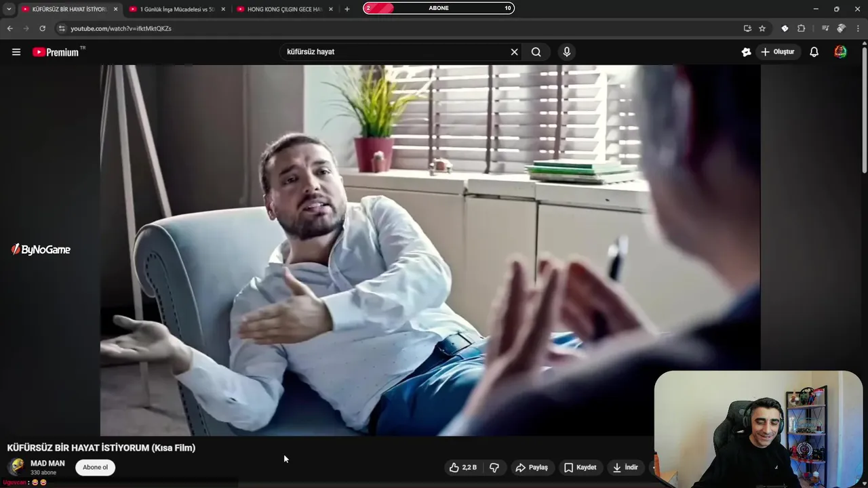Click the 330 abone subscriber count
Viewport: 868px width, 488px height.
[43, 472]
